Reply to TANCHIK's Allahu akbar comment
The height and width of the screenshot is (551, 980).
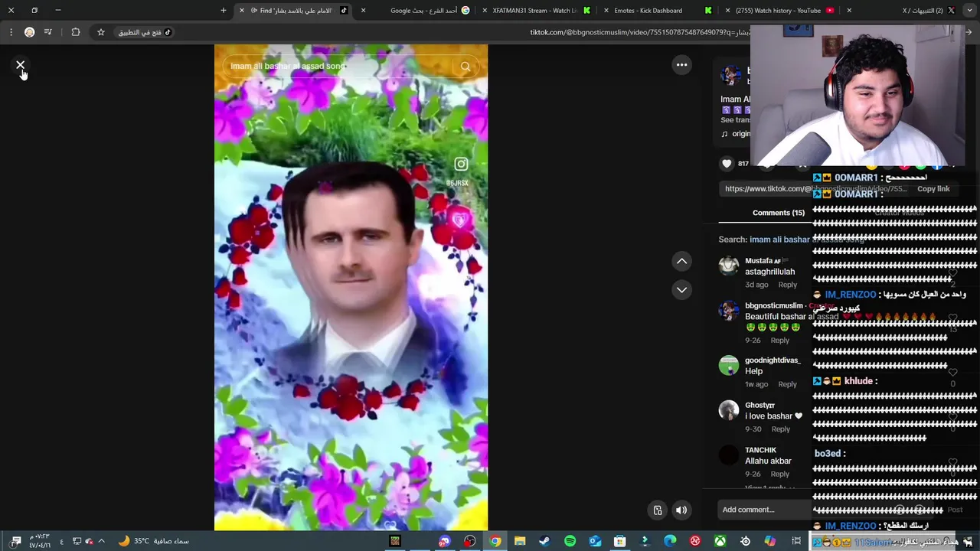point(779,474)
